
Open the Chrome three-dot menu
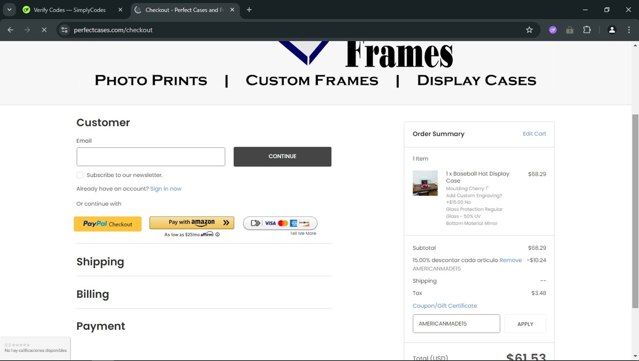[629, 30]
